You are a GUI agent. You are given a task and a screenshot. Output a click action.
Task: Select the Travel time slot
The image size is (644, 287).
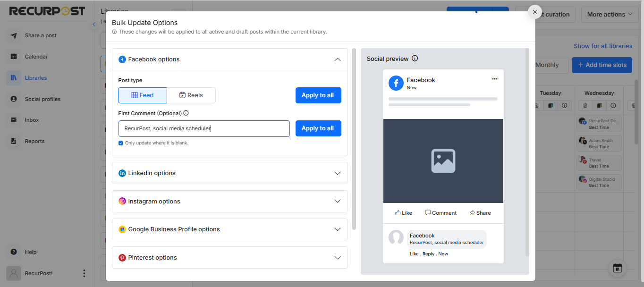[599, 163]
